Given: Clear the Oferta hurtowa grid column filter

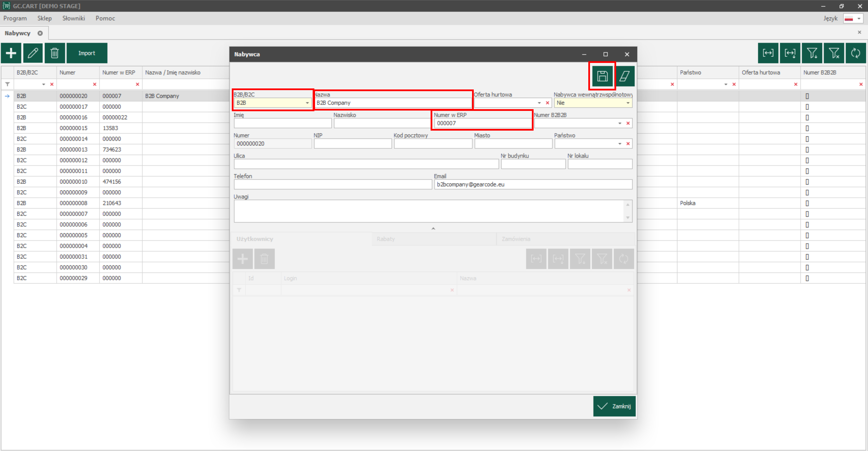Looking at the screenshot, I should (x=796, y=84).
